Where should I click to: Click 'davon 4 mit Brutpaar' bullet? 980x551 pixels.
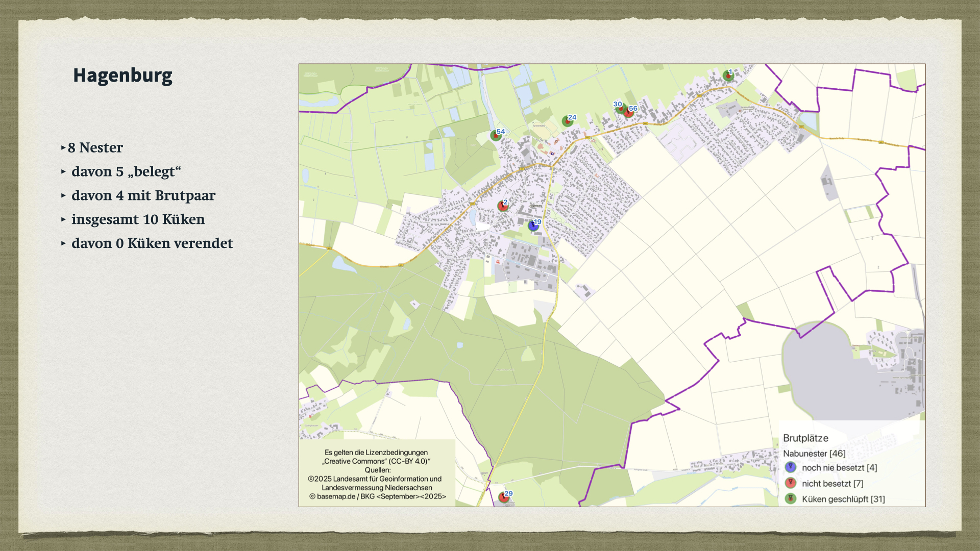(143, 195)
